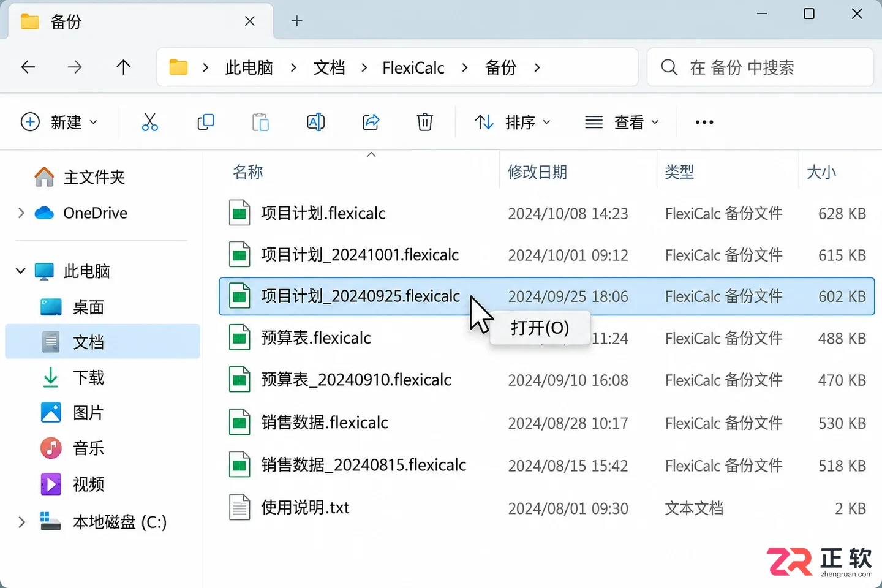The height and width of the screenshot is (588, 882).
Task: Go up one folder level
Action: [x=124, y=67]
